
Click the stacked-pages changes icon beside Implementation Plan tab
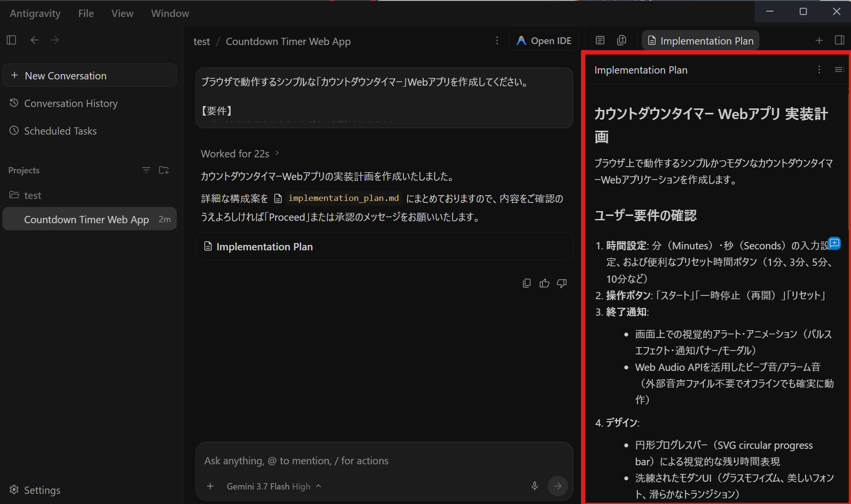622,40
